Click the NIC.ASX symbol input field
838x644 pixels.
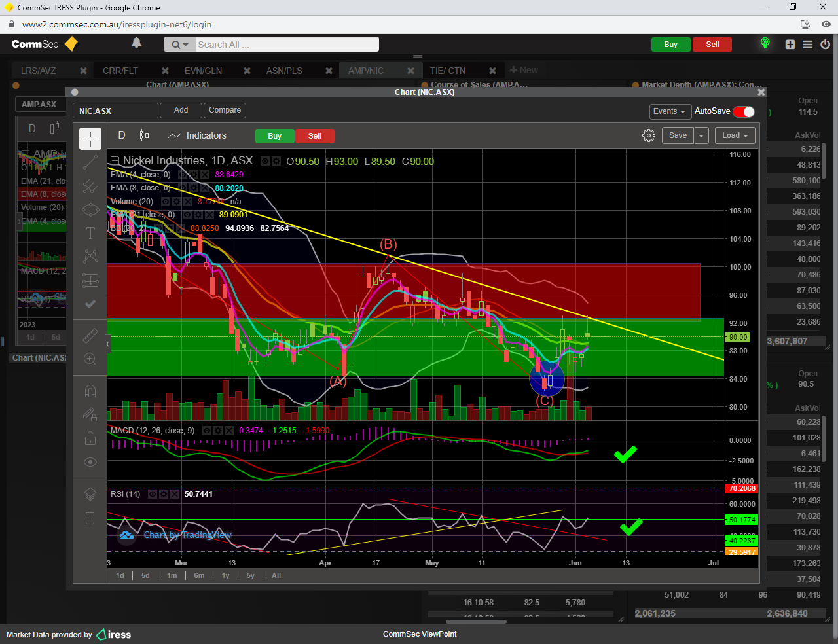(115, 111)
